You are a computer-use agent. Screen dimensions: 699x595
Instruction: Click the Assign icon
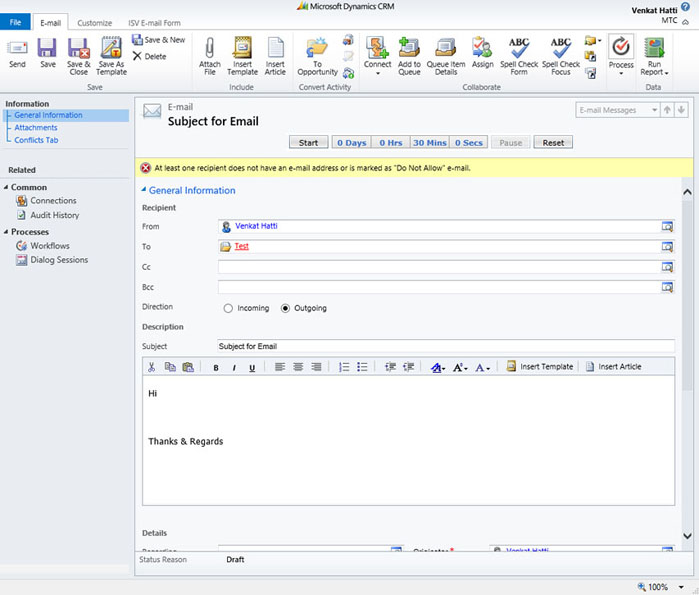(482, 54)
